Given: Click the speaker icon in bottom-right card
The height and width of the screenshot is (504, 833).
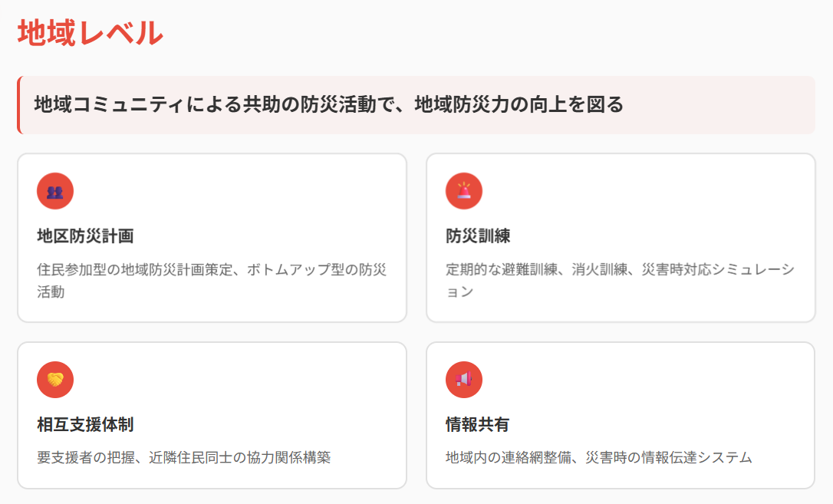Looking at the screenshot, I should (464, 379).
